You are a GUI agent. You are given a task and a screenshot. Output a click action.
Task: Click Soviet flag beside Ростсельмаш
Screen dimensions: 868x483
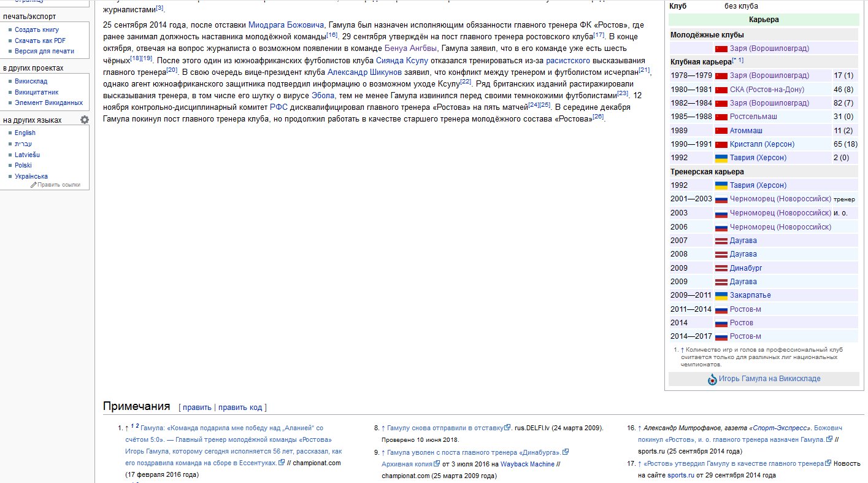(x=721, y=117)
